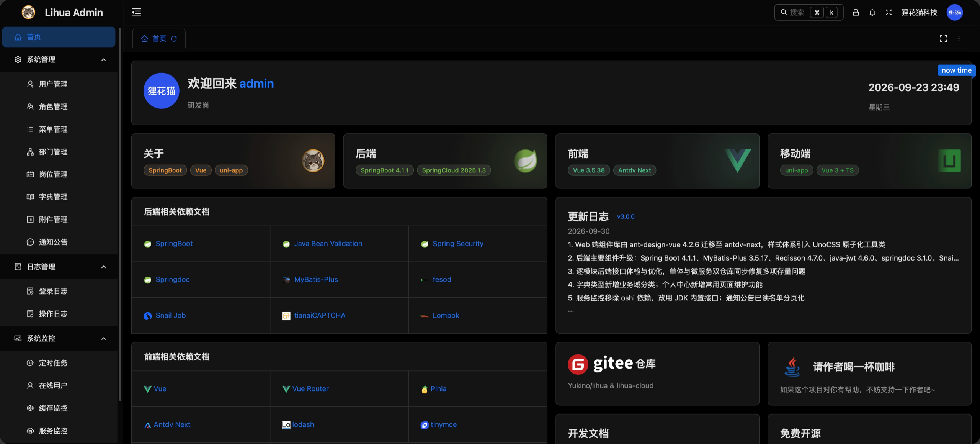The height and width of the screenshot is (444, 980).
Task: Click the refresh icon on 首页 tab
Action: point(174,39)
